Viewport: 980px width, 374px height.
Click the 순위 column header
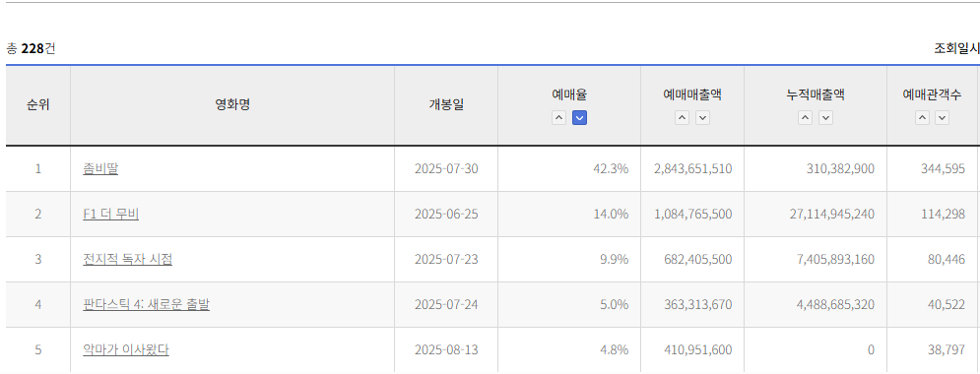point(38,105)
